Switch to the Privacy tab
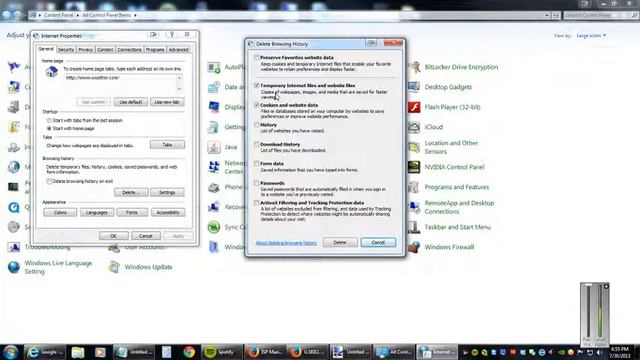 coord(85,50)
